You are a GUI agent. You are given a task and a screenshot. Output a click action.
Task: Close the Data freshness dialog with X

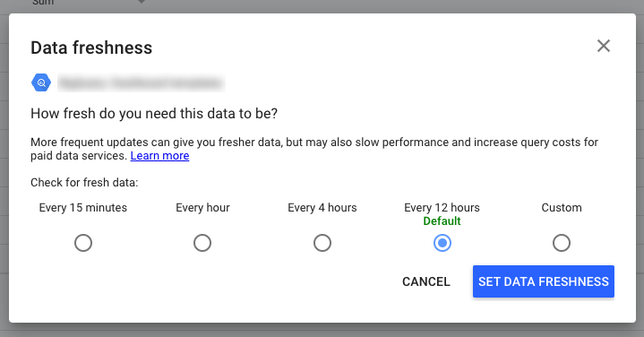(x=604, y=46)
